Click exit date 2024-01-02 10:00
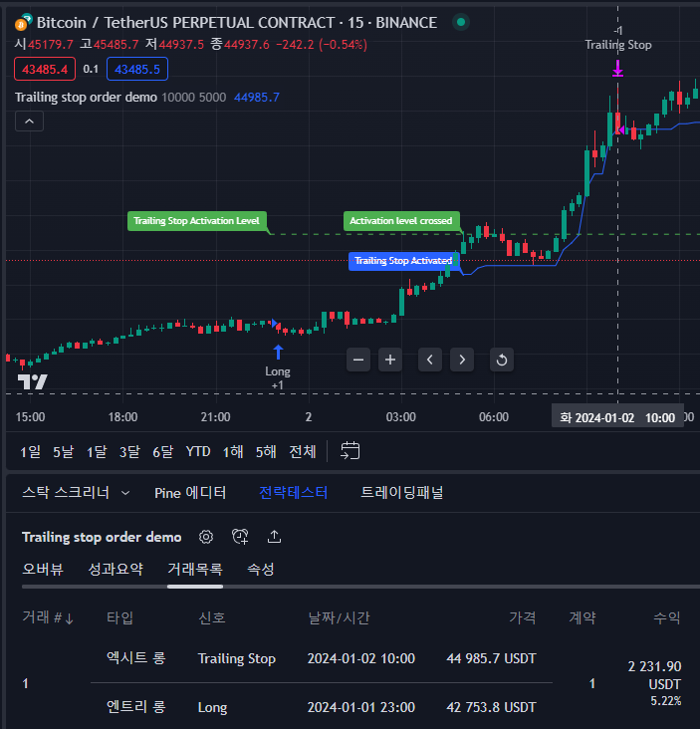Viewport: 700px width, 729px height. [x=361, y=658]
